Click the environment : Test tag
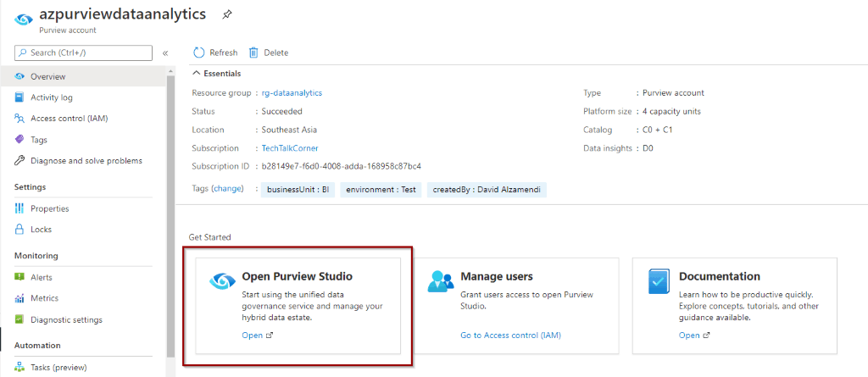The image size is (868, 377). 381,189
